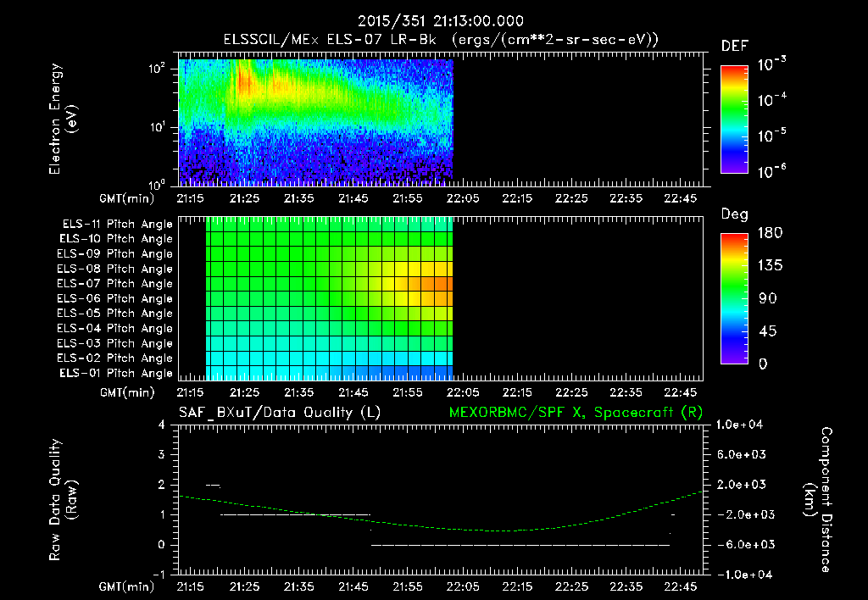Click the 45 value on Deg scale

pos(768,331)
